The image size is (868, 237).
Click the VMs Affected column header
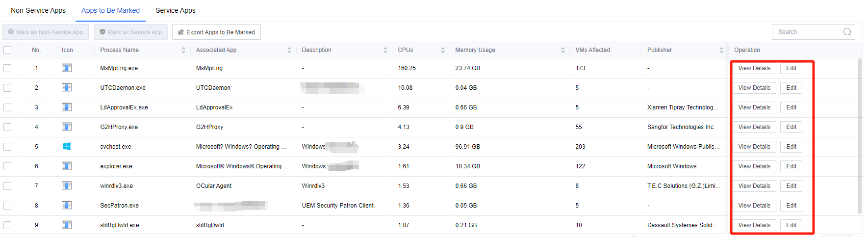point(592,50)
